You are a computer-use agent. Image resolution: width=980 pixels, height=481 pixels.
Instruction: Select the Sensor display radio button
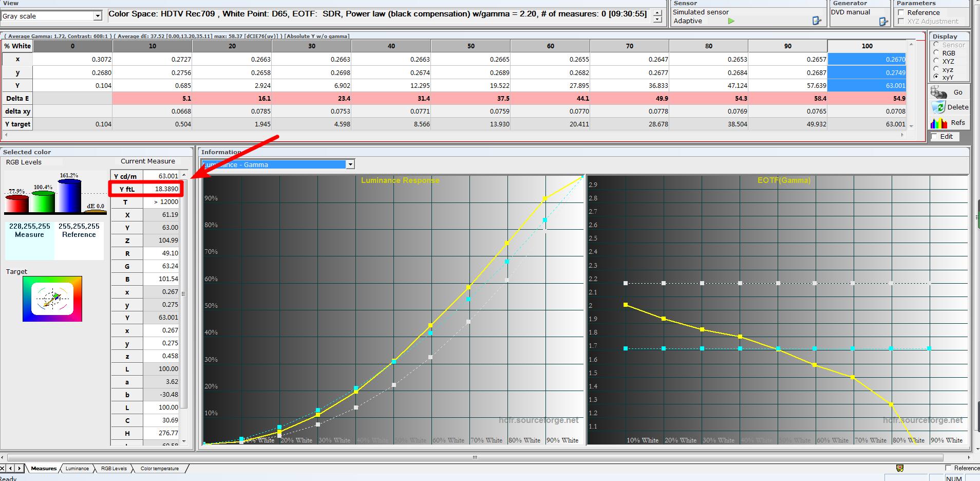(936, 45)
